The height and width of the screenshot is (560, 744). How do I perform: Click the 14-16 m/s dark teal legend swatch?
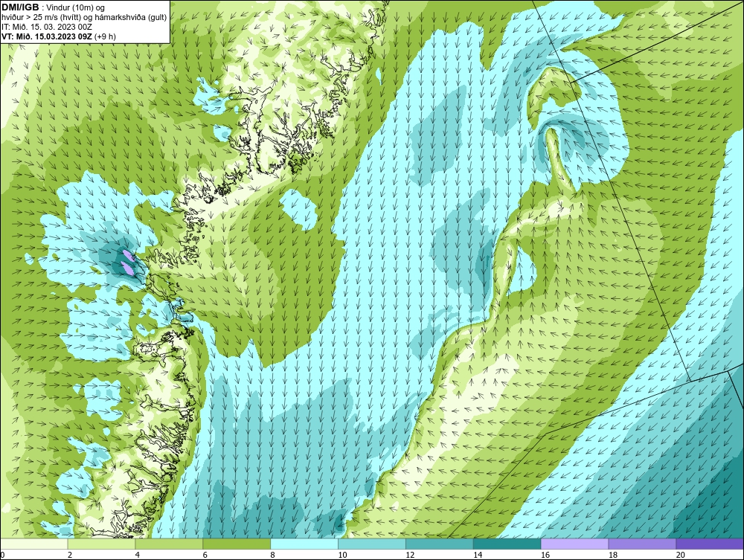[x=507, y=544]
